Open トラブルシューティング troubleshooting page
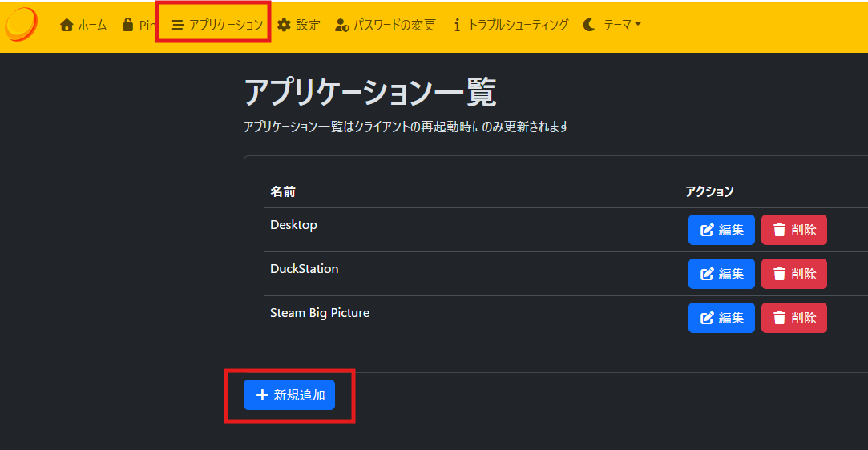 pyautogui.click(x=511, y=25)
